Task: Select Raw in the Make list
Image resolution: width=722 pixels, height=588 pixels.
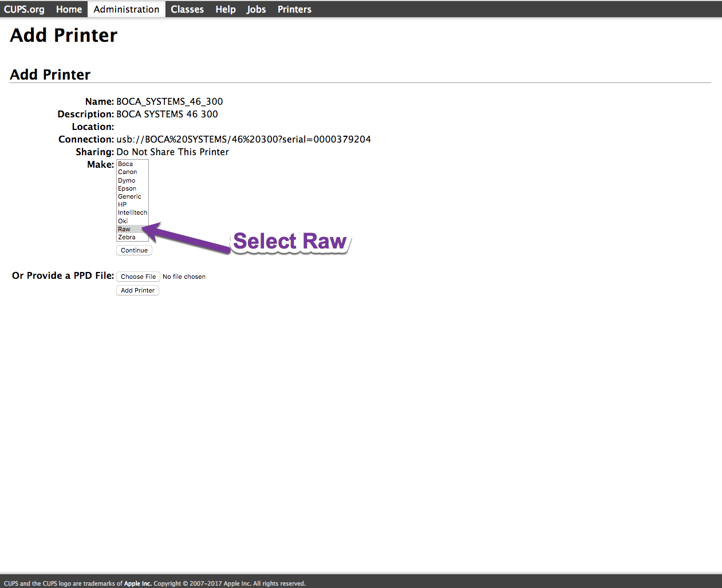Action: (132, 229)
